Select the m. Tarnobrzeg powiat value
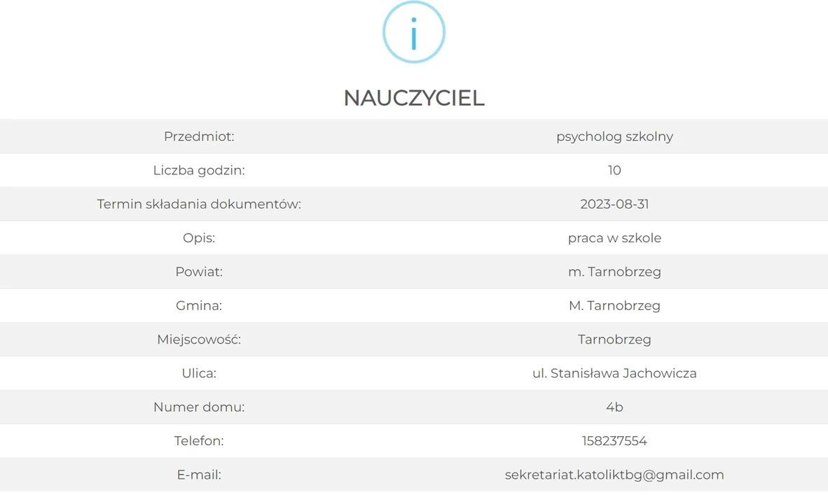Screen dimensions: 828x504 point(614,272)
